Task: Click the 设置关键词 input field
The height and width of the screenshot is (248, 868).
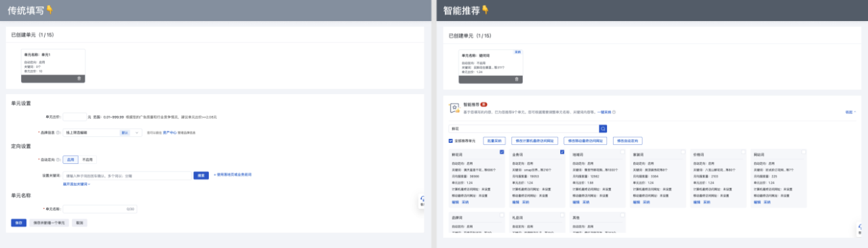Action: [x=127, y=175]
